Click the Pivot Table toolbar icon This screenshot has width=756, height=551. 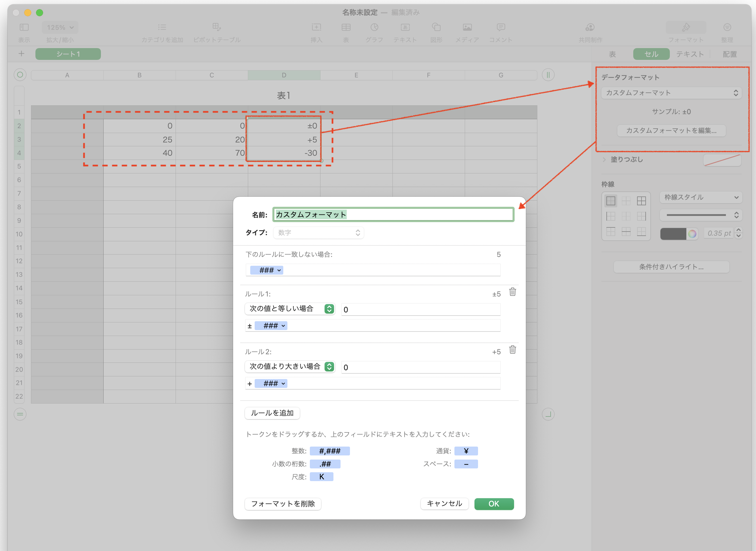tap(217, 27)
